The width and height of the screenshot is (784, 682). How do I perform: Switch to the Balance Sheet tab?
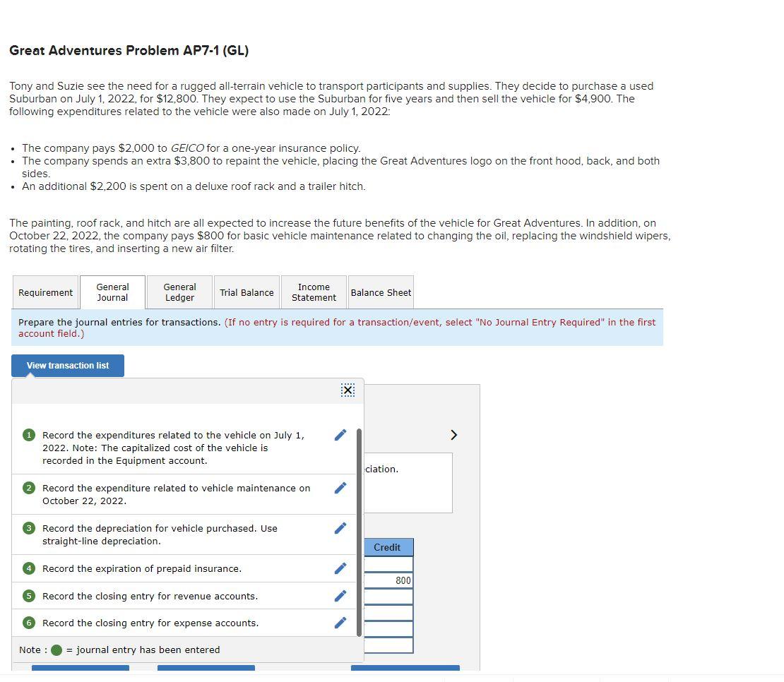point(381,292)
